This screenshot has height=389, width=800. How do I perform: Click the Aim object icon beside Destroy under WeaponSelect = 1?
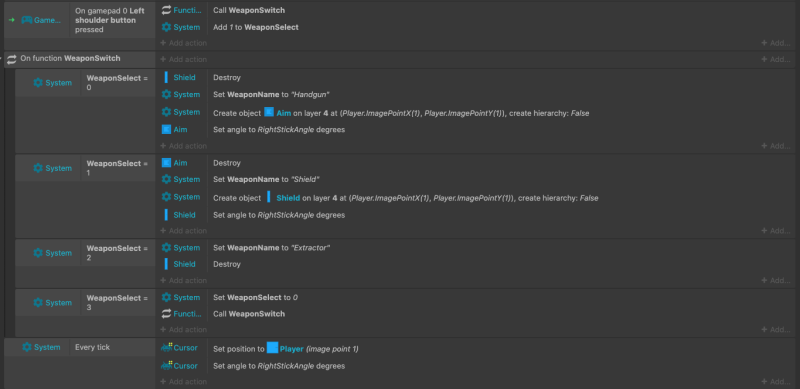(166, 163)
